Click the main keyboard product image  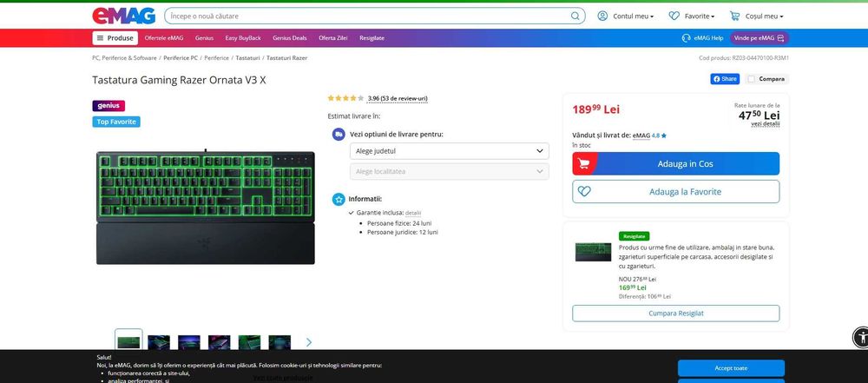pos(206,207)
